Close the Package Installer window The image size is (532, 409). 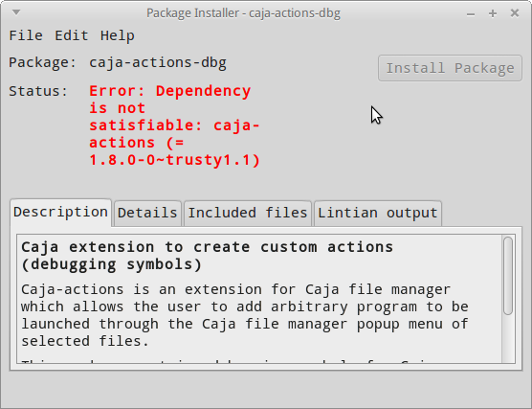(515, 13)
